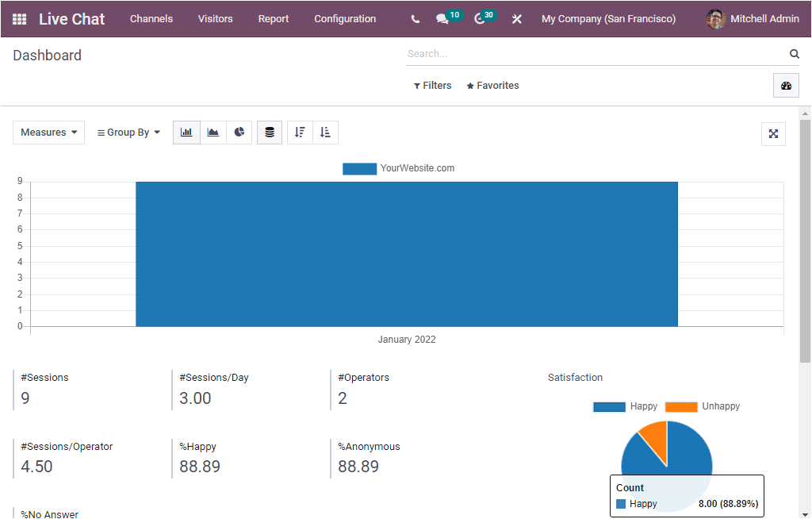Screen dimensions: 812x519
Task: Click the dashboard view switcher icon
Action: (786, 85)
